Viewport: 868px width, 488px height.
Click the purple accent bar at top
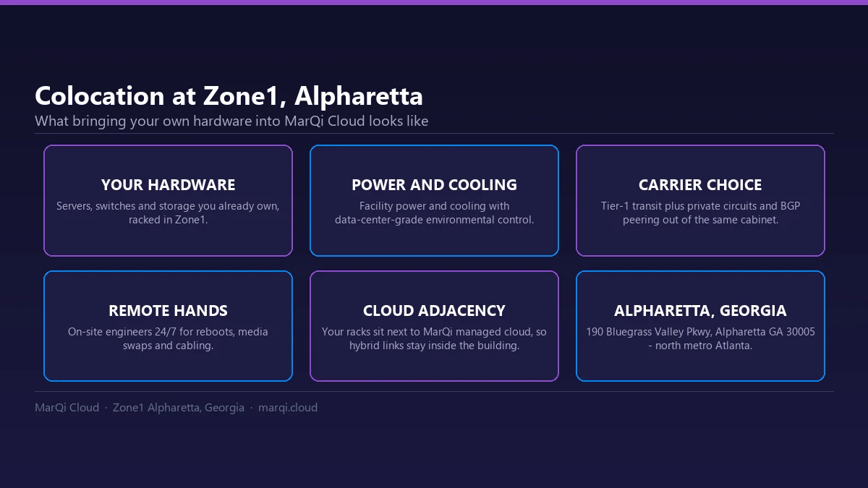pyautogui.click(x=434, y=2)
